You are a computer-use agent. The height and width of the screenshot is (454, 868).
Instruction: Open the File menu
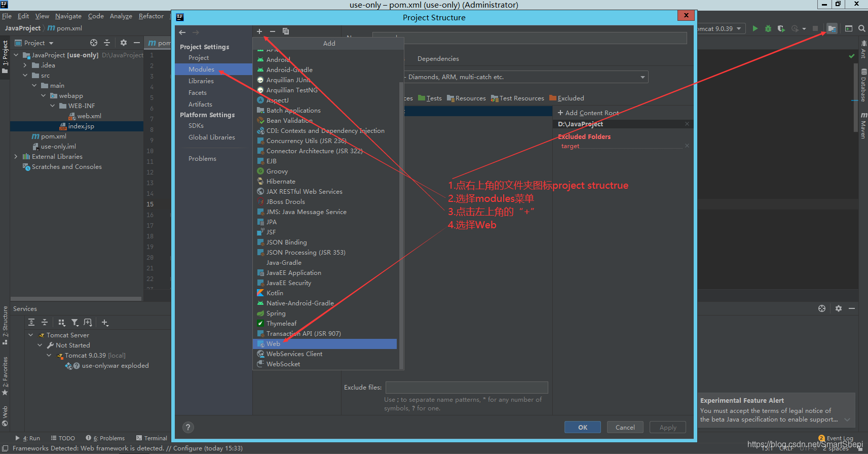pyautogui.click(x=7, y=16)
